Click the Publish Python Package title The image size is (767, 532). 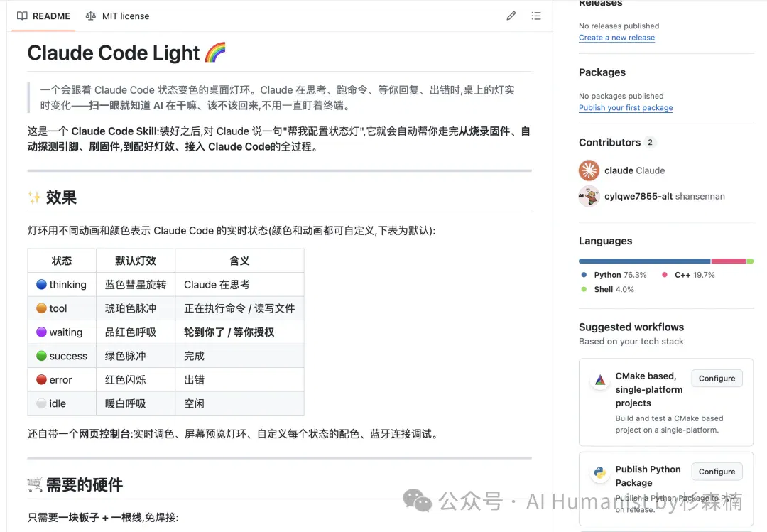pos(648,476)
